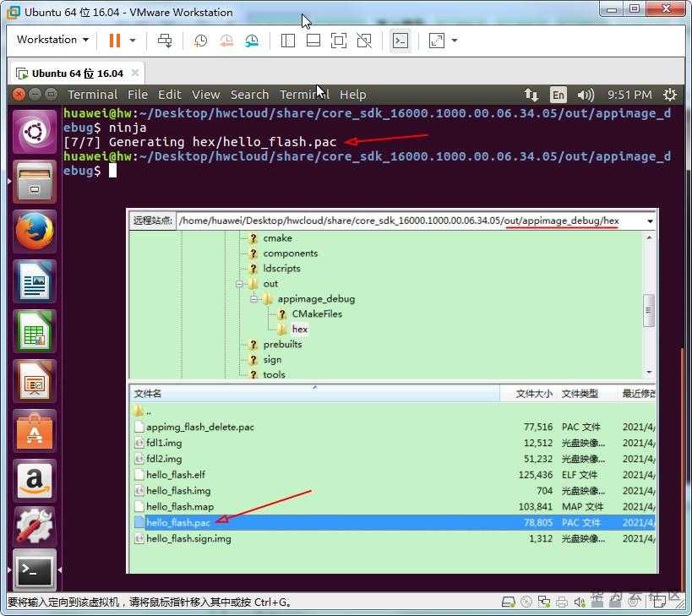Take a snapshot of the VM
Screen dimensions: 692x616
point(201,41)
